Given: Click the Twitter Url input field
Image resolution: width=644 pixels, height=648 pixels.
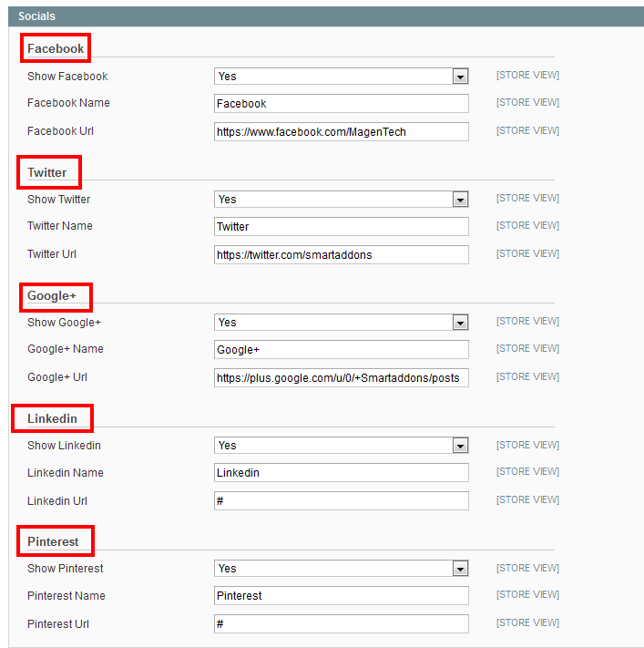Looking at the screenshot, I should [x=342, y=254].
